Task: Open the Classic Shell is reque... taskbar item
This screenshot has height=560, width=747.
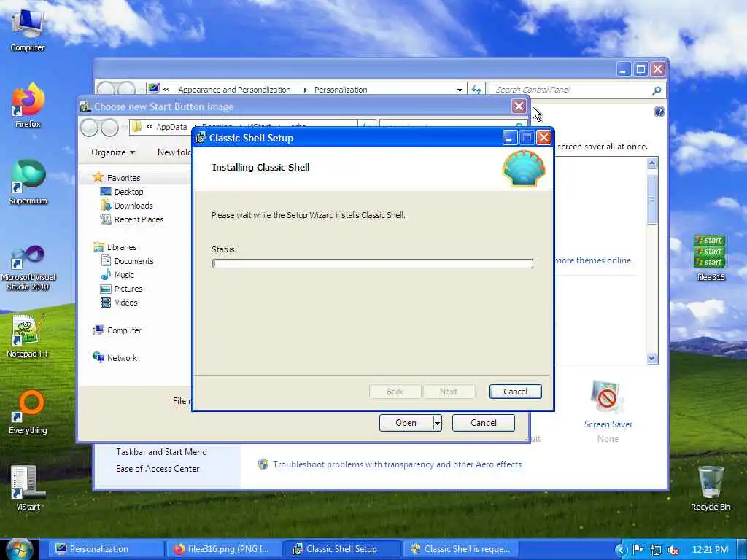Action: pyautogui.click(x=461, y=549)
